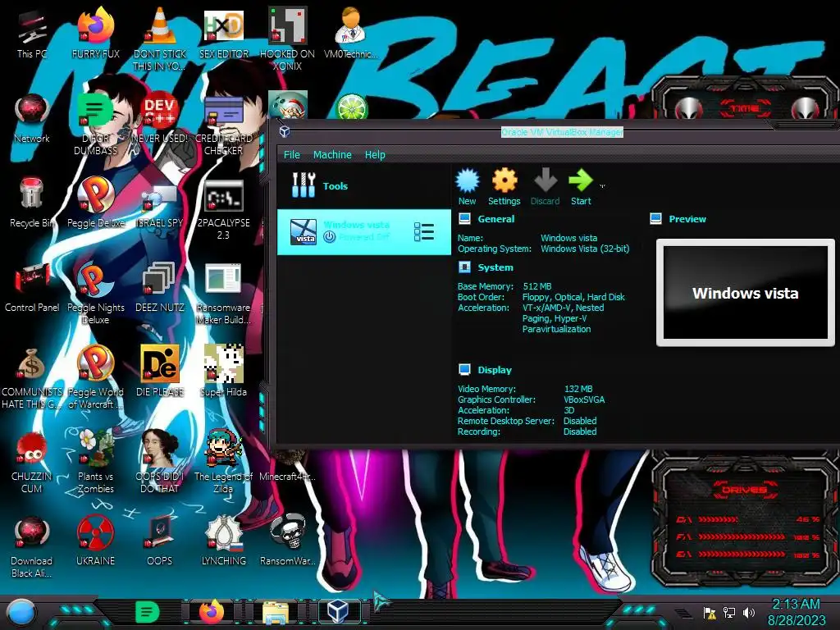Open the green notes app on taskbar
The image size is (840, 630).
point(148,612)
